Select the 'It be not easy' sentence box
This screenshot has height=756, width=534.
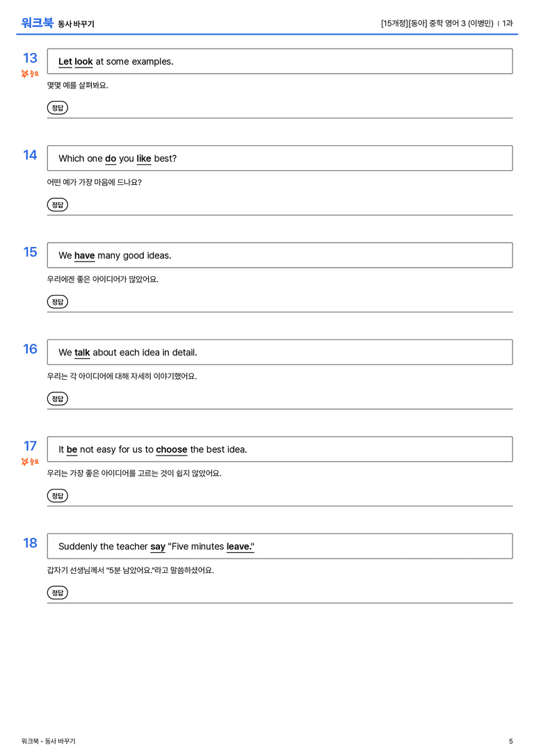tap(280, 449)
